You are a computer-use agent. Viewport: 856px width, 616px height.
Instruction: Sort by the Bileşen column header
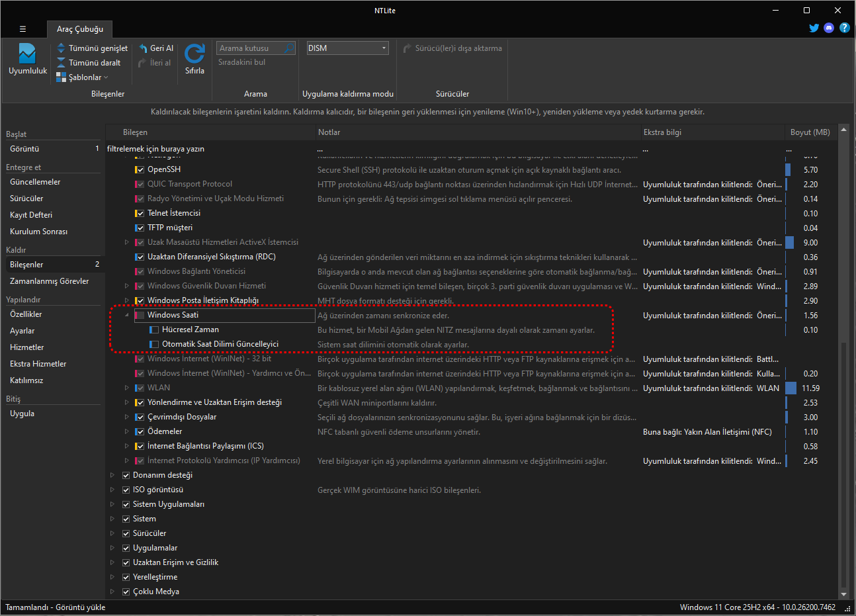coord(210,132)
